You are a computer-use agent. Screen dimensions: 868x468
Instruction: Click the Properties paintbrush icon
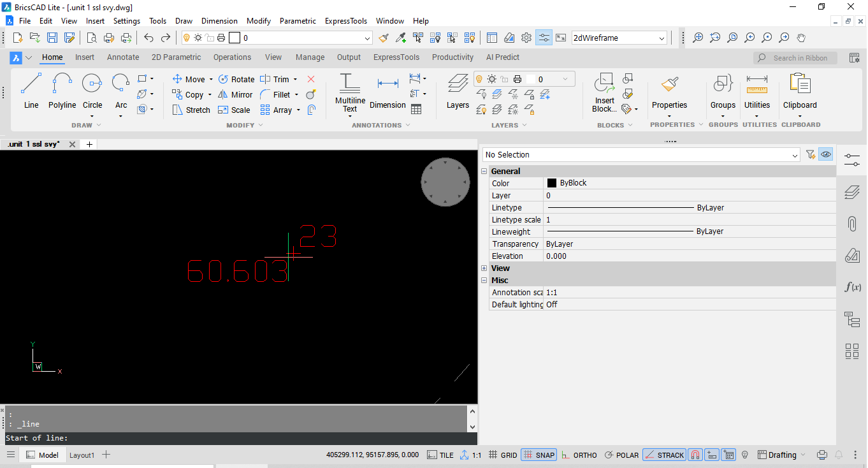click(x=669, y=84)
